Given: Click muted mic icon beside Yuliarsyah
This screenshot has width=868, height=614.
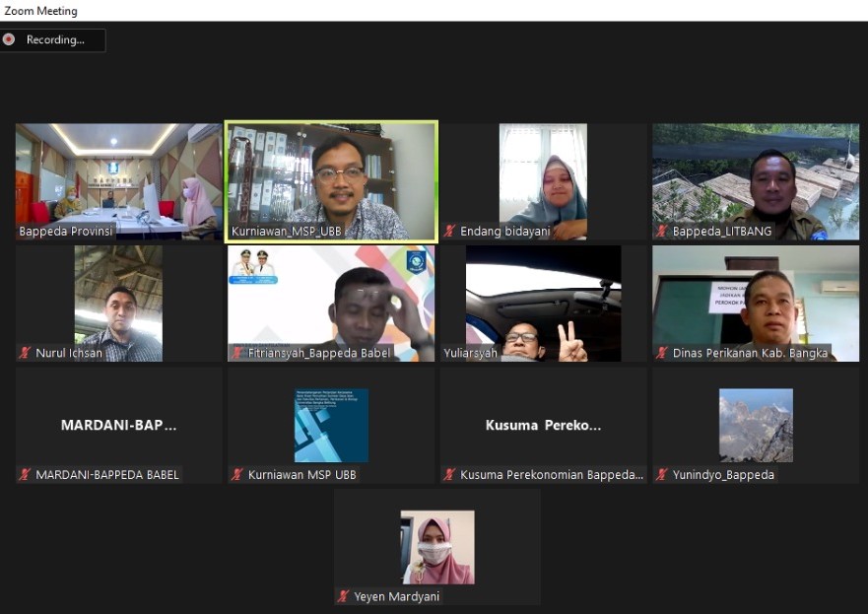Looking at the screenshot, I should tap(449, 353).
